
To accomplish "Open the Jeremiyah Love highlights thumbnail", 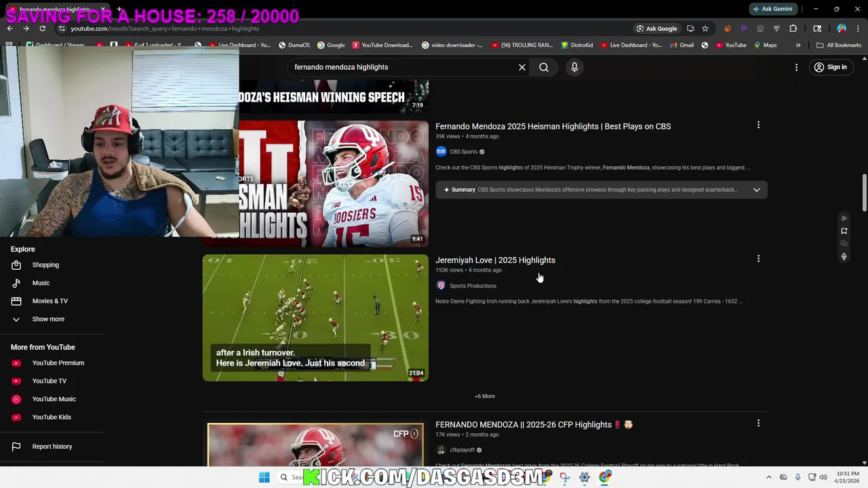I will (315, 318).
